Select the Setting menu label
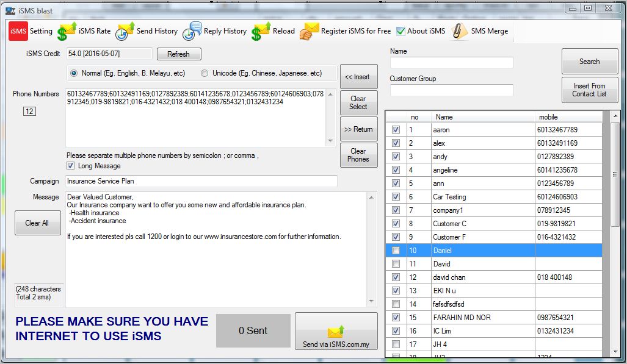This screenshot has height=364, width=627. click(x=41, y=31)
